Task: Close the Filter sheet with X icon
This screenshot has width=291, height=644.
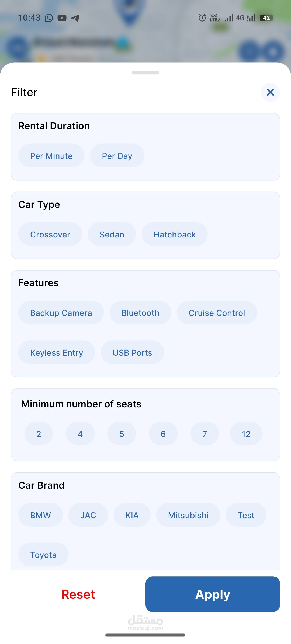Action: [x=270, y=92]
